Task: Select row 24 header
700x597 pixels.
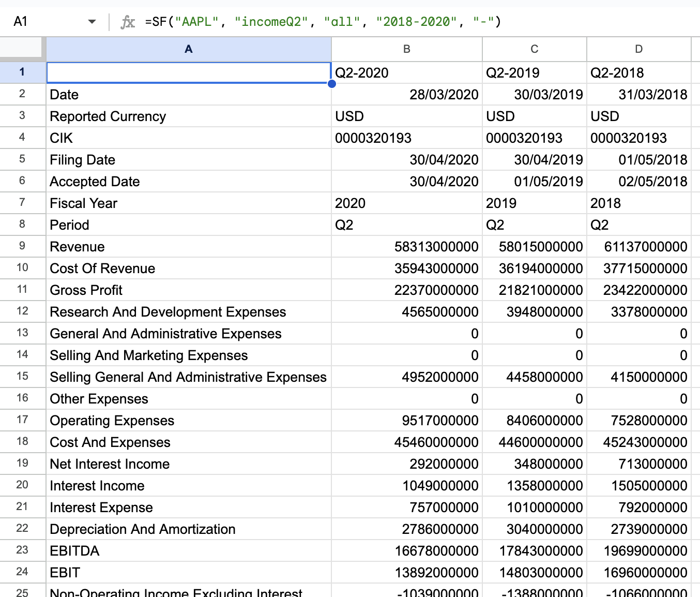Action: pyautogui.click(x=22, y=572)
